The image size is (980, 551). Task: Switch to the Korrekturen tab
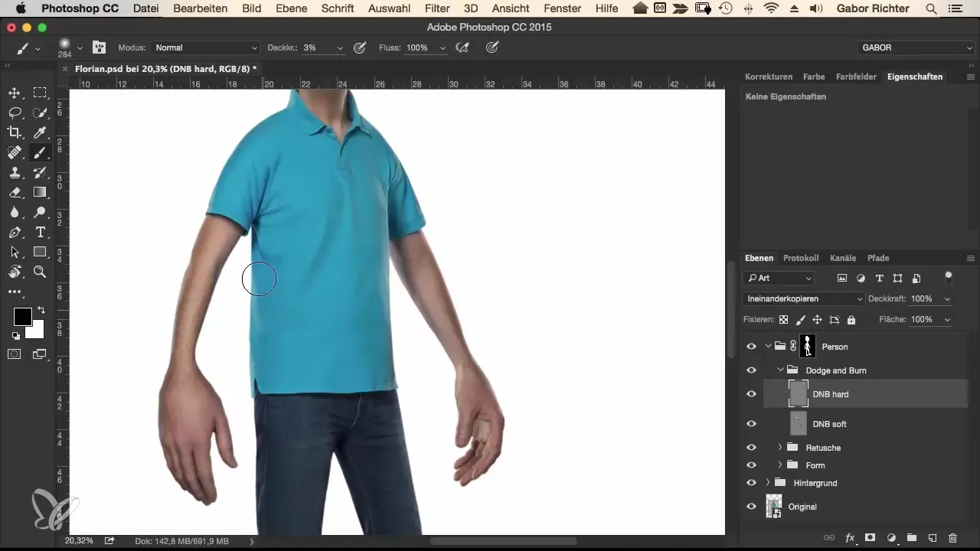click(769, 77)
